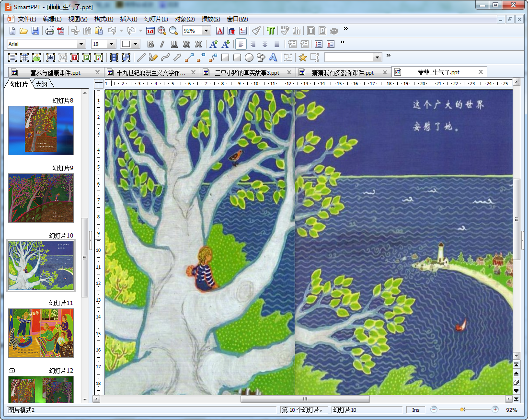Select the straight line drawing tool
Image resolution: width=528 pixels, height=420 pixels.
tap(141, 57)
